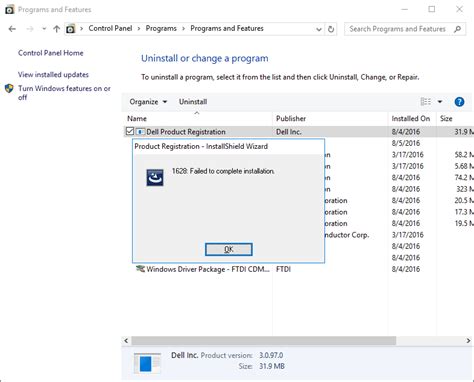
Task: Click the product version 3.0.97.0 value
Action: click(271, 355)
